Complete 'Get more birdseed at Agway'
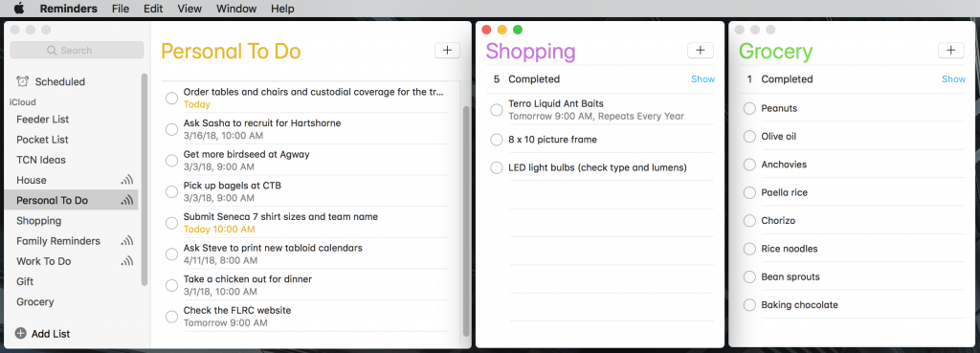This screenshot has width=980, height=353. tap(171, 161)
